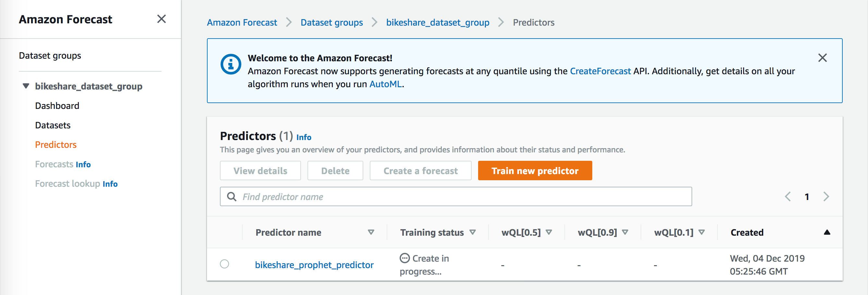Dismiss the welcome banner with the X

pos(822,58)
